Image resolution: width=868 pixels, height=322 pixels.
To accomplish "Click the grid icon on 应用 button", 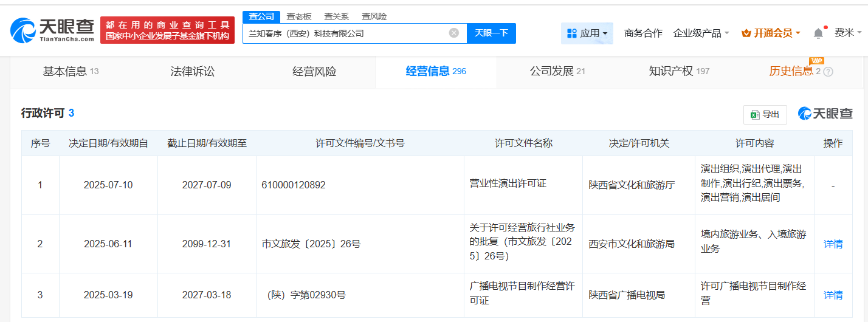I will (571, 33).
